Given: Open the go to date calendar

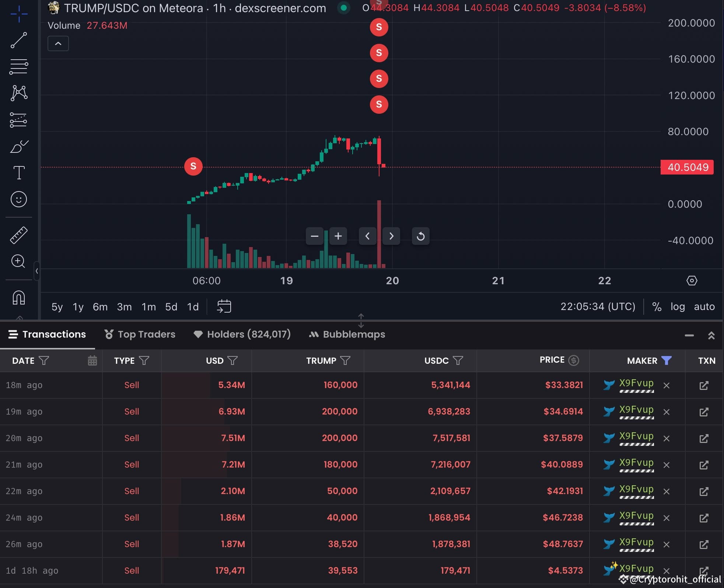Looking at the screenshot, I should pyautogui.click(x=224, y=306).
